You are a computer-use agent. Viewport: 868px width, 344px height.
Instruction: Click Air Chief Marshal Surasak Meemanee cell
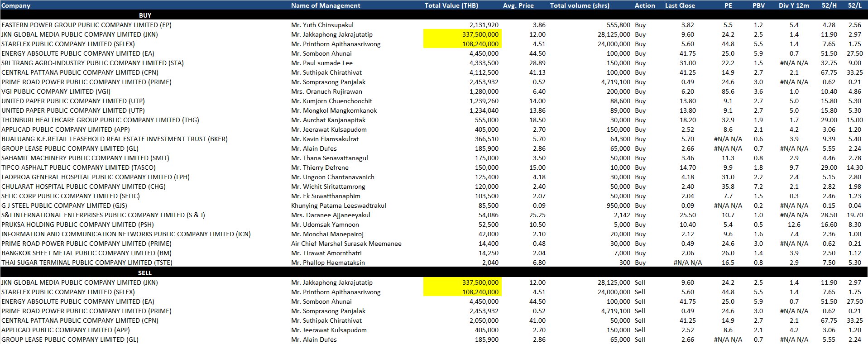[346, 244]
